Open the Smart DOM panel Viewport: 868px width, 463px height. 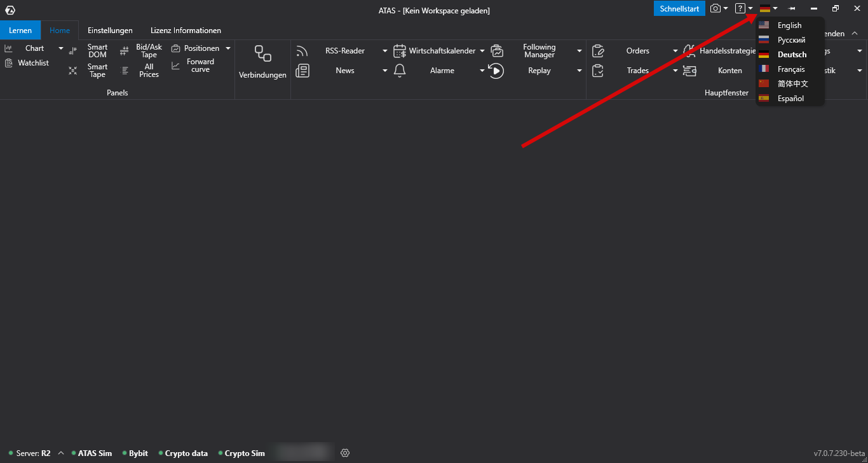coord(89,51)
